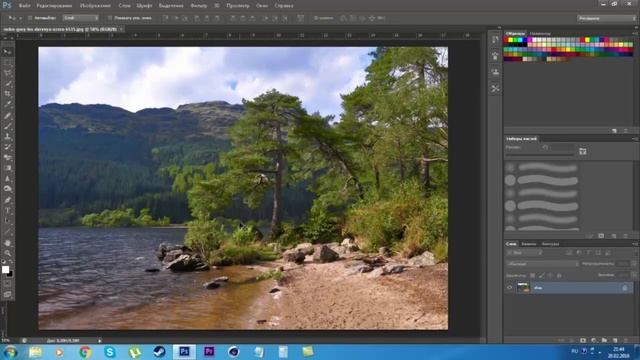Open Windows Start button
The height and width of the screenshot is (360, 640).
click(x=10, y=351)
